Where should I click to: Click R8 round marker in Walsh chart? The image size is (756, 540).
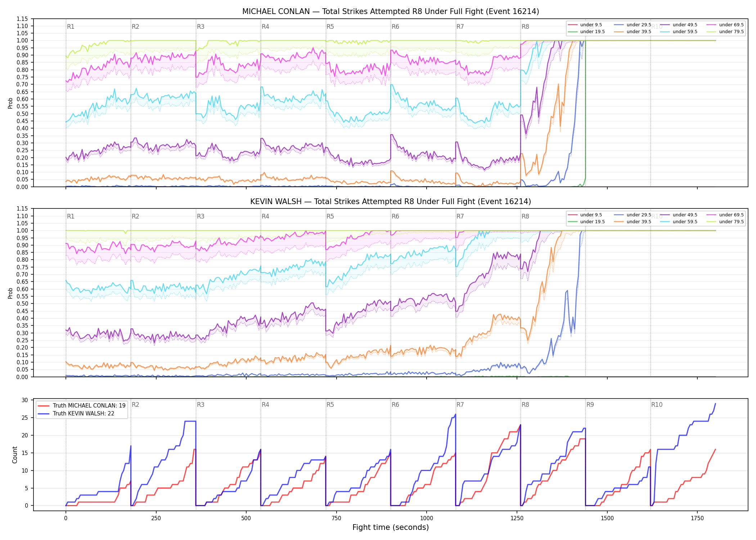(x=525, y=216)
